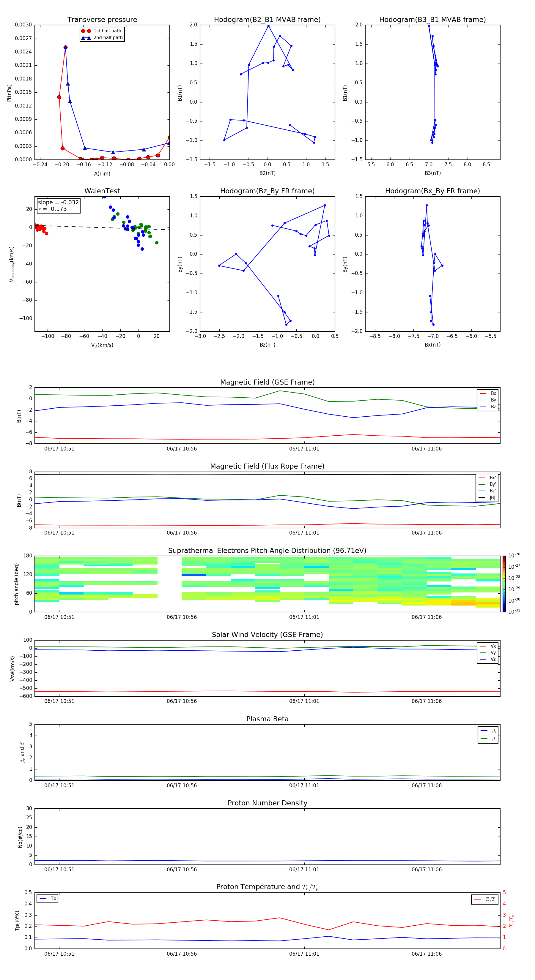Click '06/17 11:06' tick under Proton Temperature plot

(x=427, y=954)
